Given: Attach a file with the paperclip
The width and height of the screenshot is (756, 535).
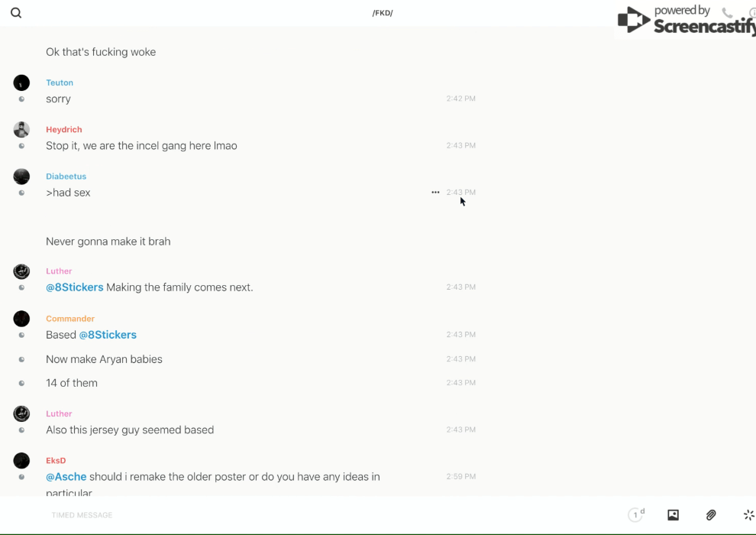Looking at the screenshot, I should (711, 515).
